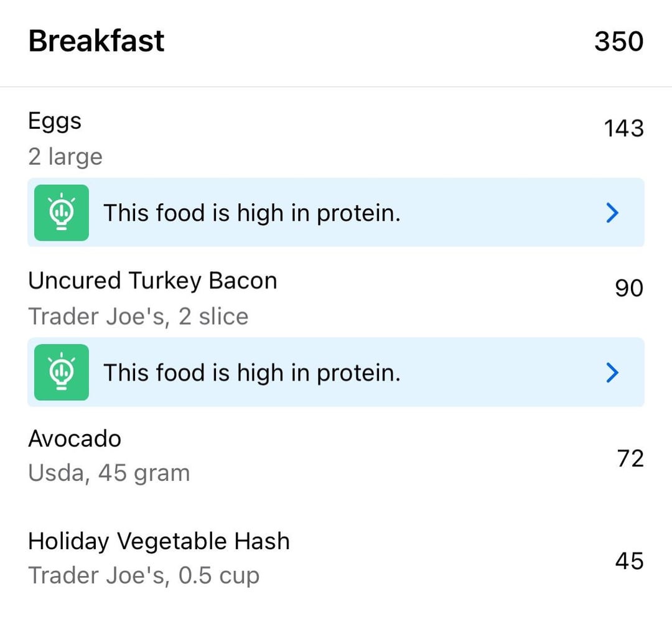Open protein insight text under Turkey Bacon
Viewport: 672px width, 617px height.
pyautogui.click(x=252, y=373)
